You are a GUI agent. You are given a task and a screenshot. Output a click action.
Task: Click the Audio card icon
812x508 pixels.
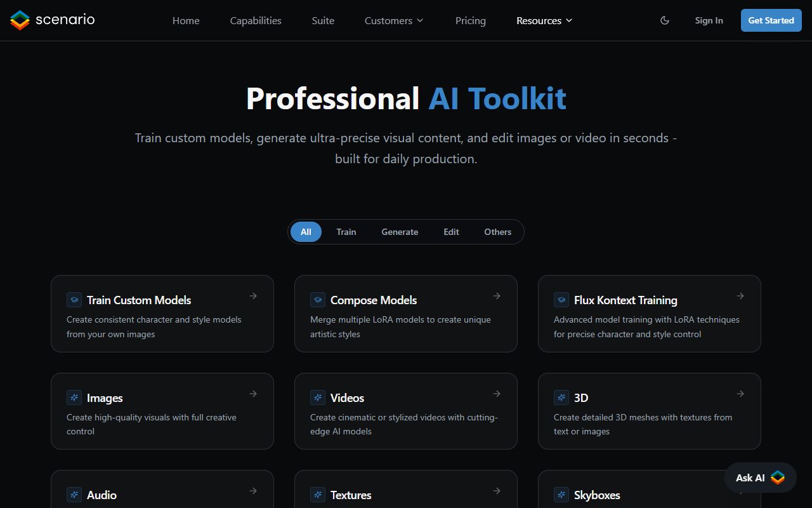tap(74, 494)
